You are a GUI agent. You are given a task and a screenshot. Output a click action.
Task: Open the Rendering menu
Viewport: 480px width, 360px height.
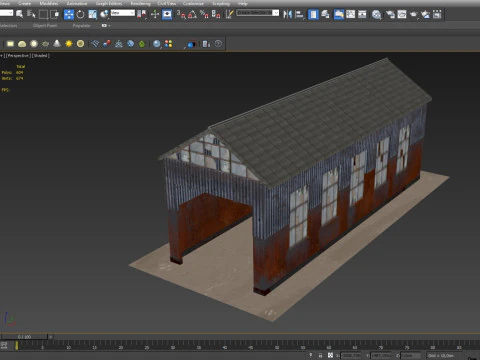coord(140,3)
